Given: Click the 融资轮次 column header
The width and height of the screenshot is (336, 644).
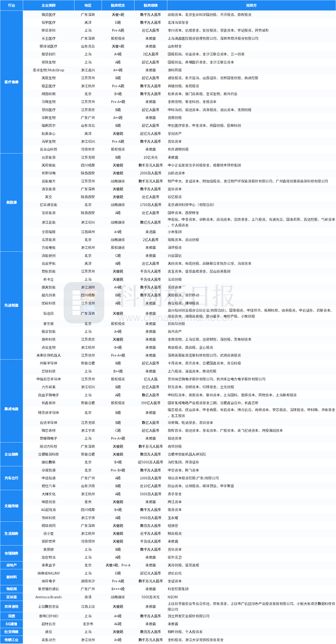Looking at the screenshot, I should pyautogui.click(x=118, y=6).
